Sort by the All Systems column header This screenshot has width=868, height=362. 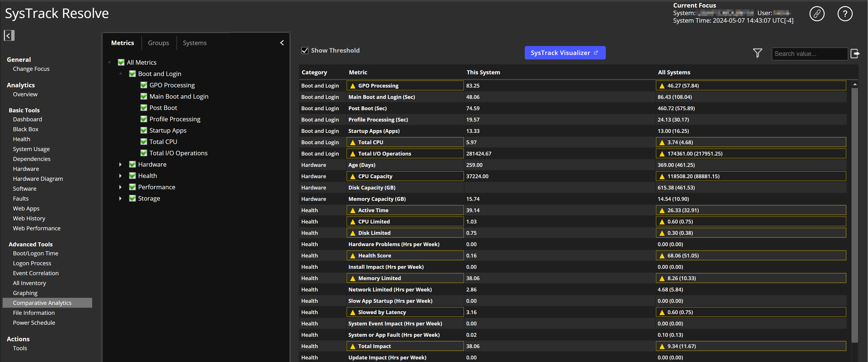click(x=674, y=72)
